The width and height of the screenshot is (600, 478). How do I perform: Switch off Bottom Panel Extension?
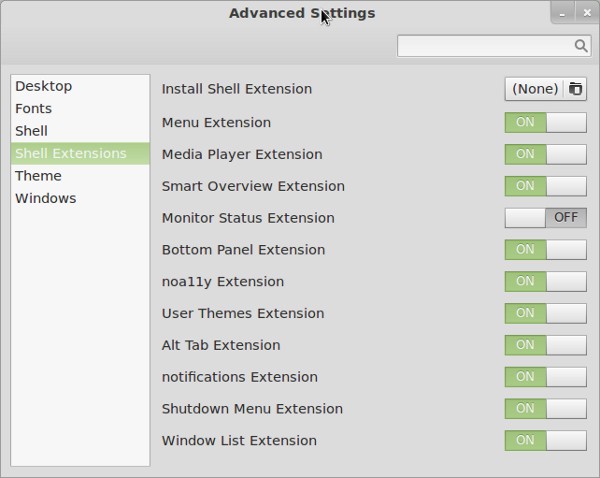click(545, 250)
